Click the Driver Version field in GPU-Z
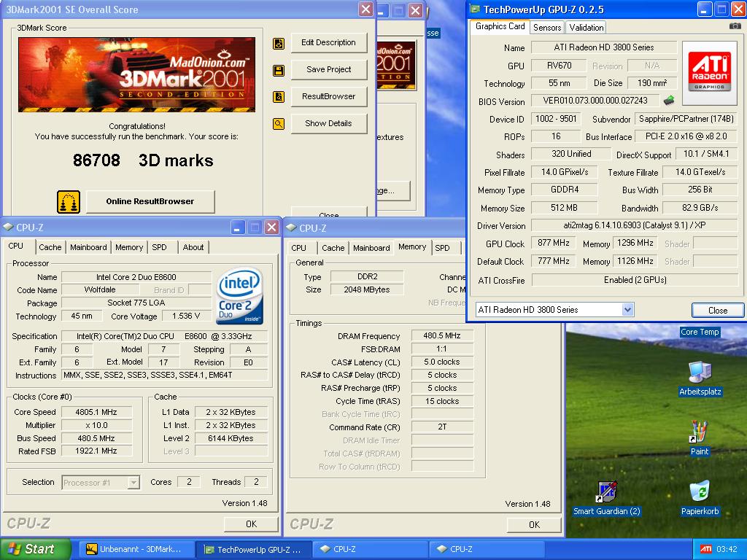This screenshot has height=560, width=747. coord(635,225)
